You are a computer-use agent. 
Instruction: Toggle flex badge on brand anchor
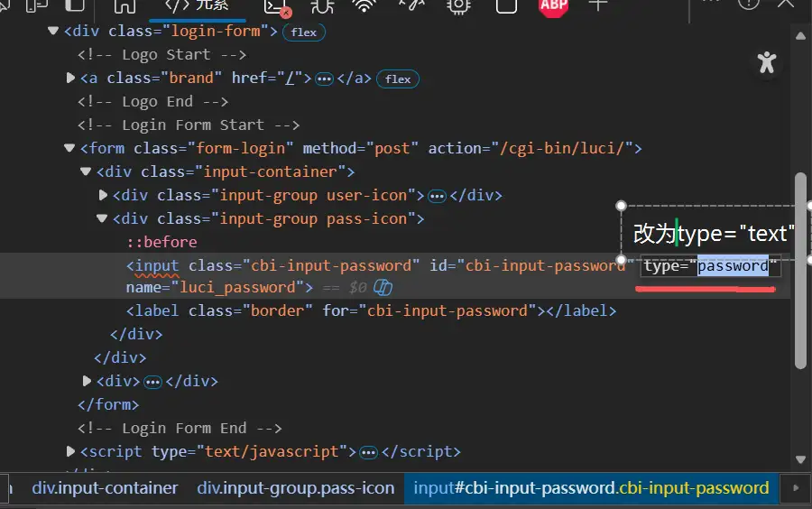pyautogui.click(x=398, y=79)
